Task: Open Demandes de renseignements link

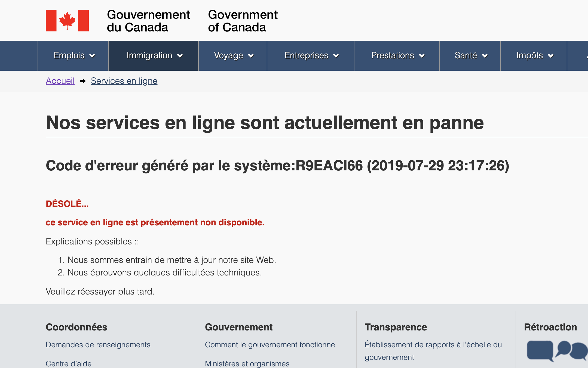Action: pos(98,345)
